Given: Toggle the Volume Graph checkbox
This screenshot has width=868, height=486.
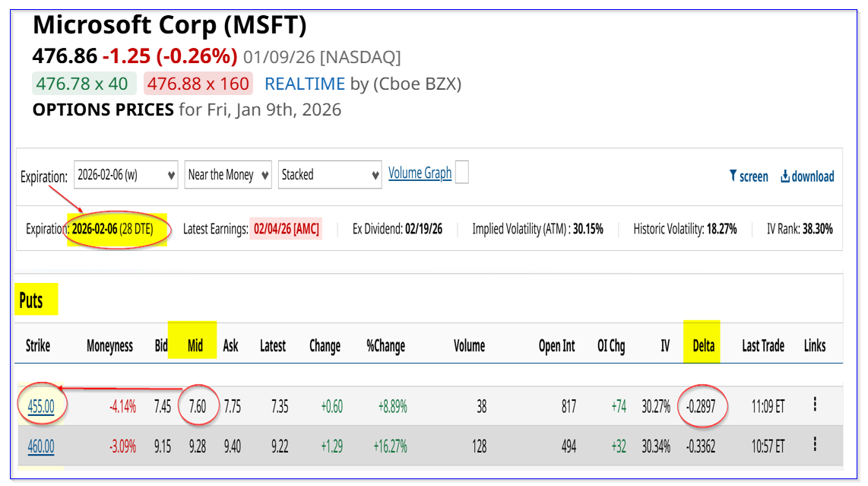Looking at the screenshot, I should [x=461, y=173].
